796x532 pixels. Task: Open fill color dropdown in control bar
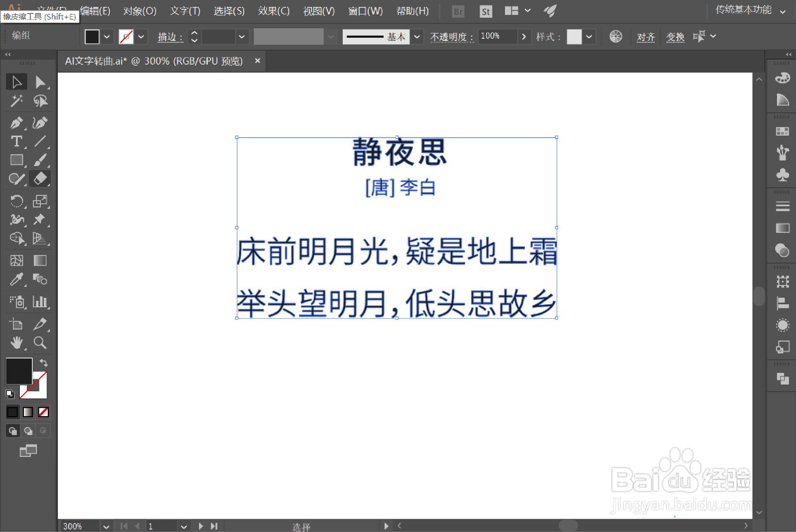tap(106, 36)
